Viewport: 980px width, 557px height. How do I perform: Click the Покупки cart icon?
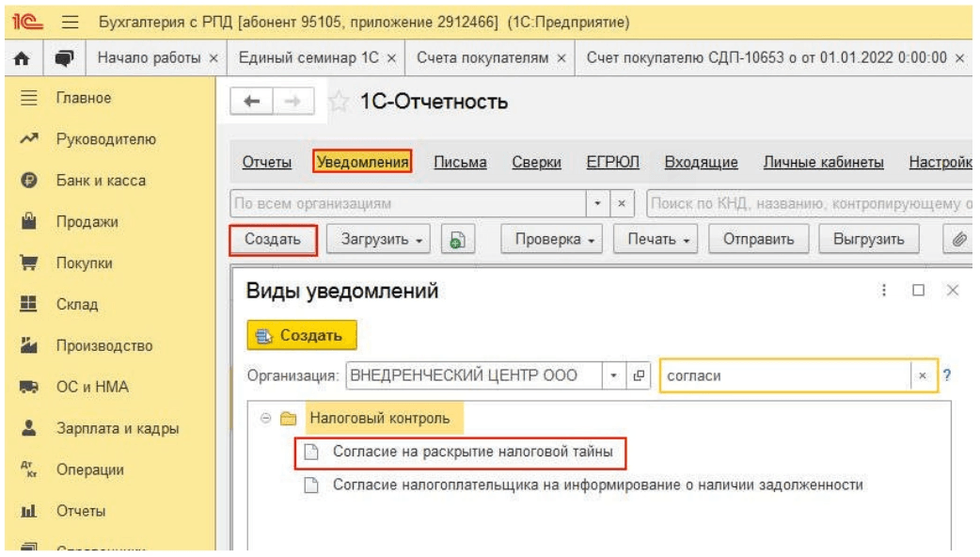(x=29, y=263)
